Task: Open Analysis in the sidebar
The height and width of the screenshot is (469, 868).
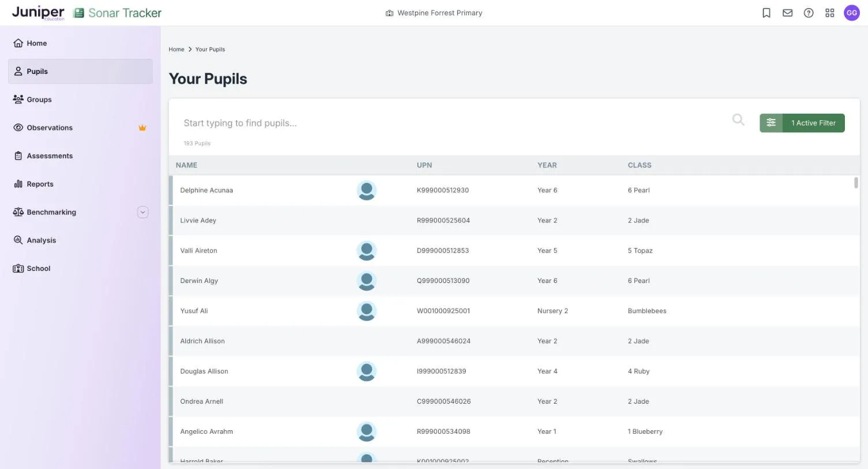Action: click(80, 240)
